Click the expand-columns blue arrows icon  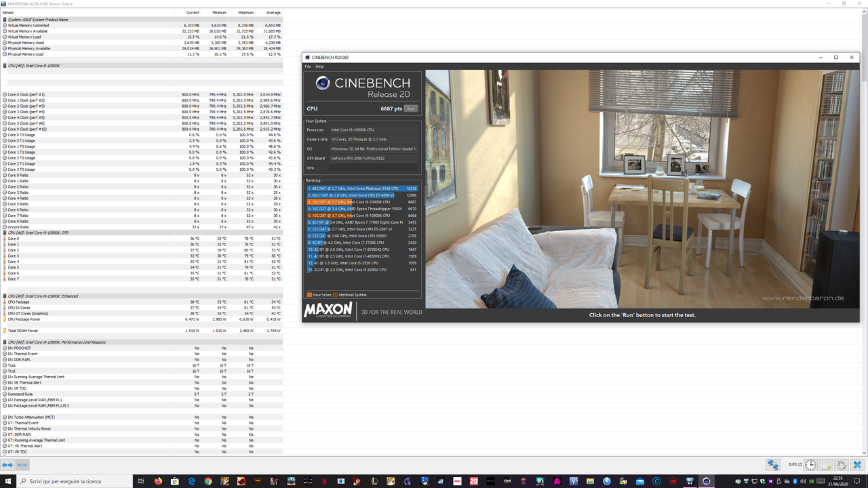pyautogui.click(x=7, y=464)
